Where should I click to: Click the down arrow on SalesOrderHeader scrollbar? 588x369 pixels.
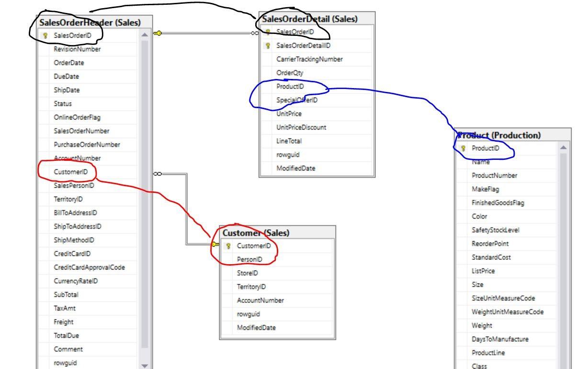pyautogui.click(x=145, y=365)
